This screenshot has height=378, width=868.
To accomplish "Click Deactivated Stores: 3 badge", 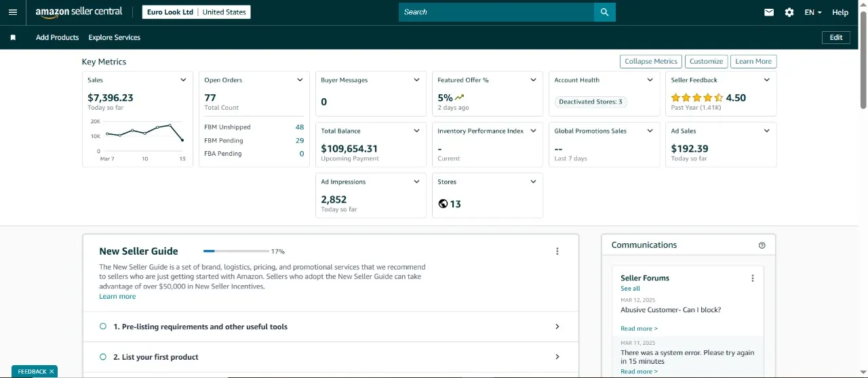I will (x=591, y=102).
